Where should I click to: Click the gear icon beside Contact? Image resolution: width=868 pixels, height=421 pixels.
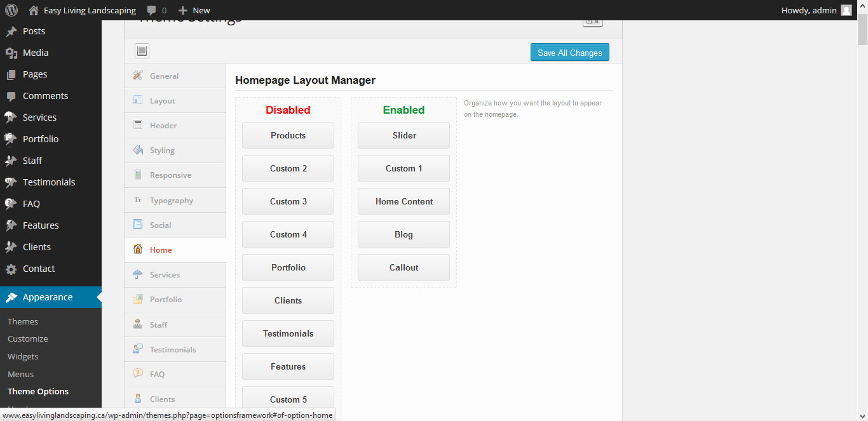[11, 269]
